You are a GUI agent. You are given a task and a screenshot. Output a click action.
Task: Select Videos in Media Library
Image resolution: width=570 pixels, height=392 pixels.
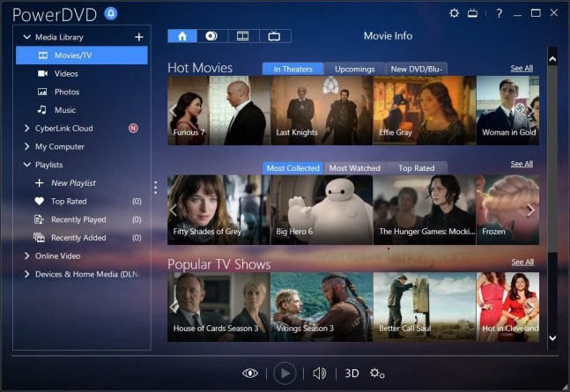point(82,73)
